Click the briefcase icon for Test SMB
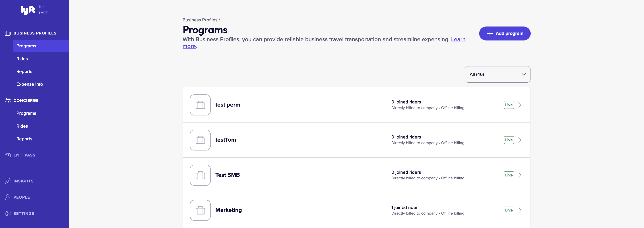644x228 pixels. (200, 175)
